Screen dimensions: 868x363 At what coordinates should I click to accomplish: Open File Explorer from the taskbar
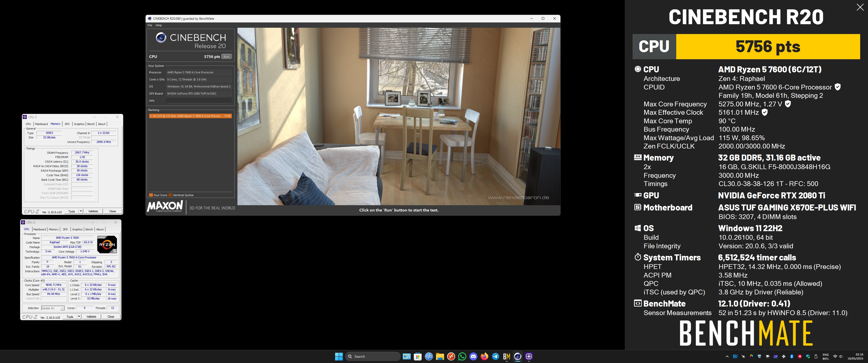(440, 356)
